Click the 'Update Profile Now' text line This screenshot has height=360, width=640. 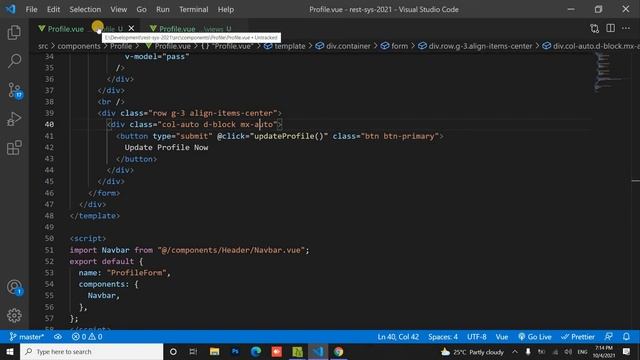pos(167,147)
